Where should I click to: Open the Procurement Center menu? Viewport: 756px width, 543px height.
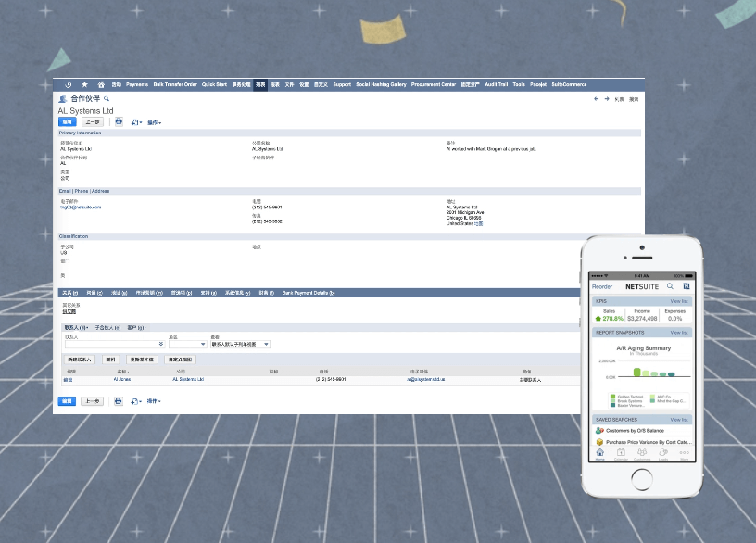coord(434,84)
